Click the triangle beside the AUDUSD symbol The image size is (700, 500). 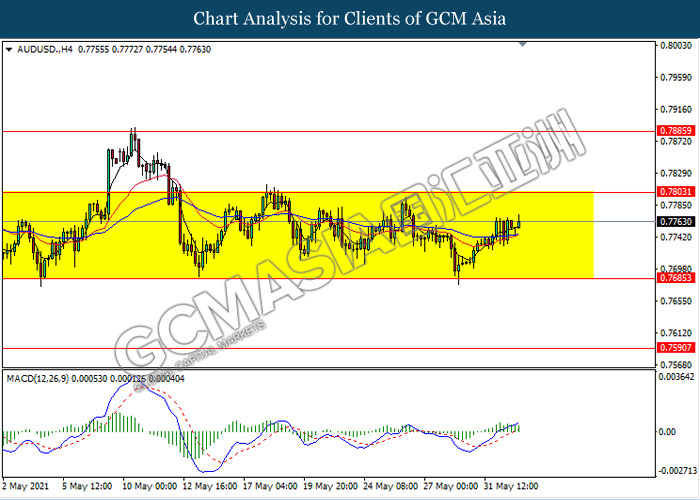click(x=9, y=50)
